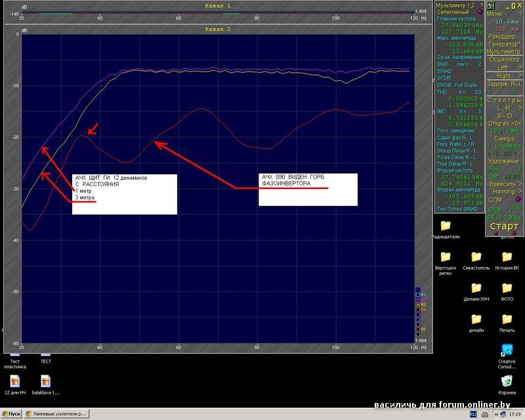Open the balaklava file on desktop

[x=46, y=382]
